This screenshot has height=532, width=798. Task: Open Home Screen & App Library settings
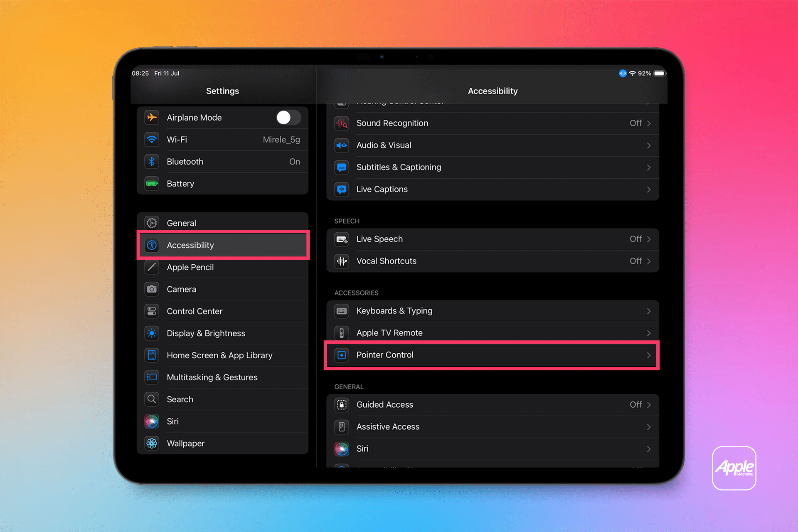pos(222,355)
